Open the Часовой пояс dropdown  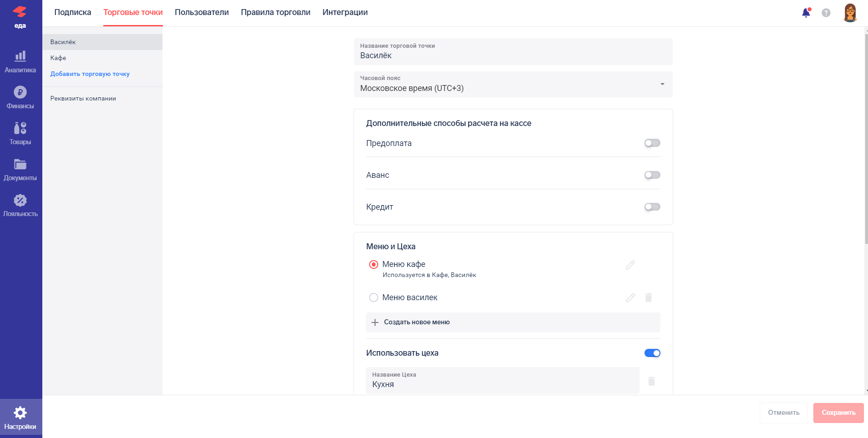(513, 84)
